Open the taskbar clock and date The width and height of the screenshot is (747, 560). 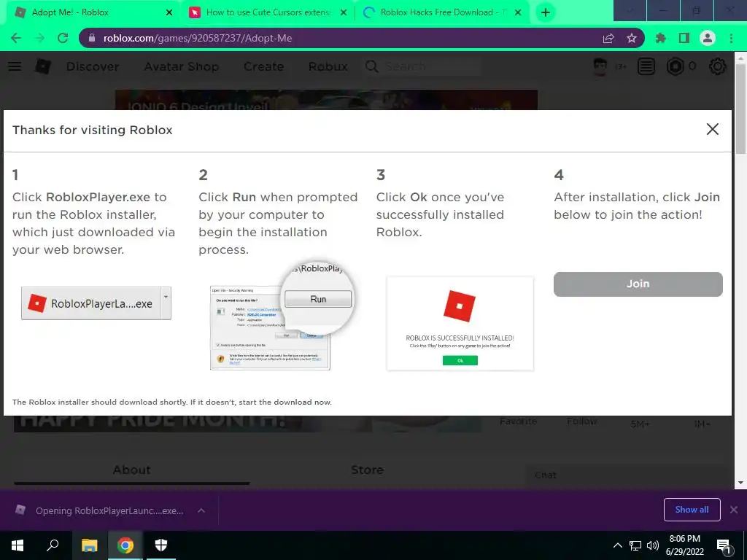684,545
